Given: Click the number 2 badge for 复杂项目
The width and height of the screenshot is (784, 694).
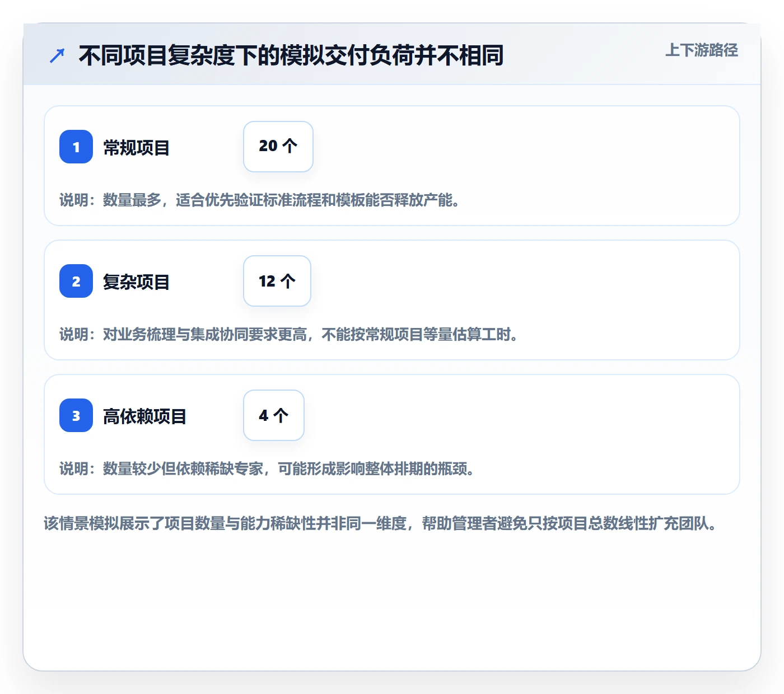Looking at the screenshot, I should click(x=76, y=281).
